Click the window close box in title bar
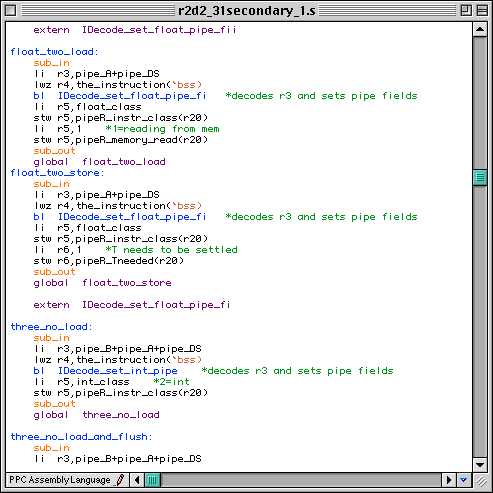Image resolution: width=493 pixels, height=493 pixels. [x=10, y=11]
